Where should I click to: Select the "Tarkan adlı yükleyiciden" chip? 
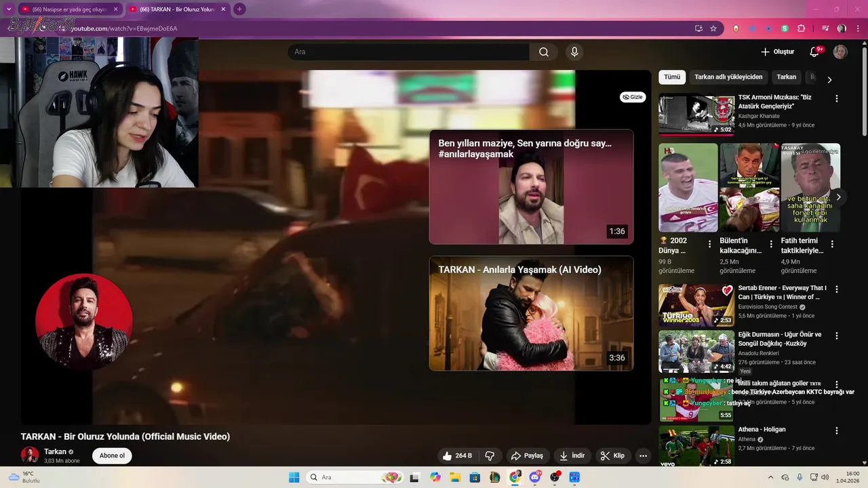728,77
